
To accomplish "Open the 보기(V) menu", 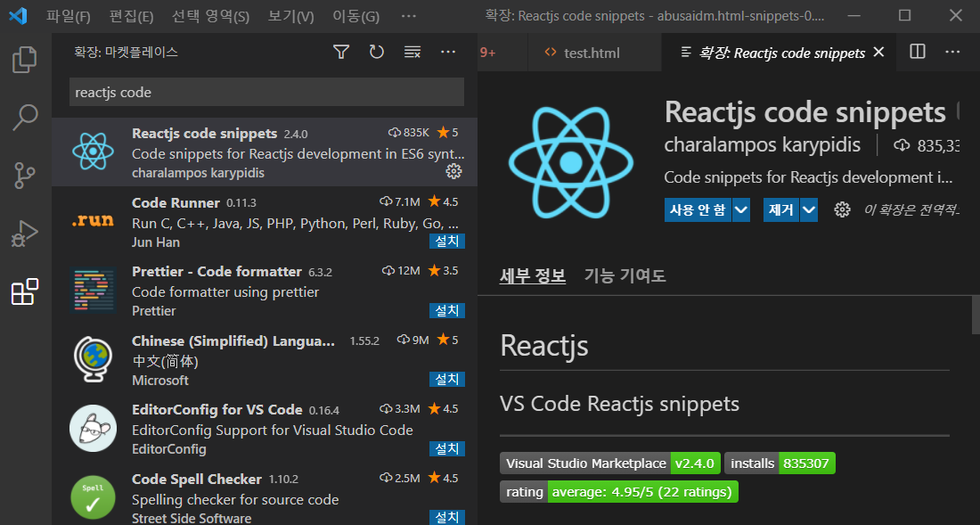I will pyautogui.click(x=290, y=16).
